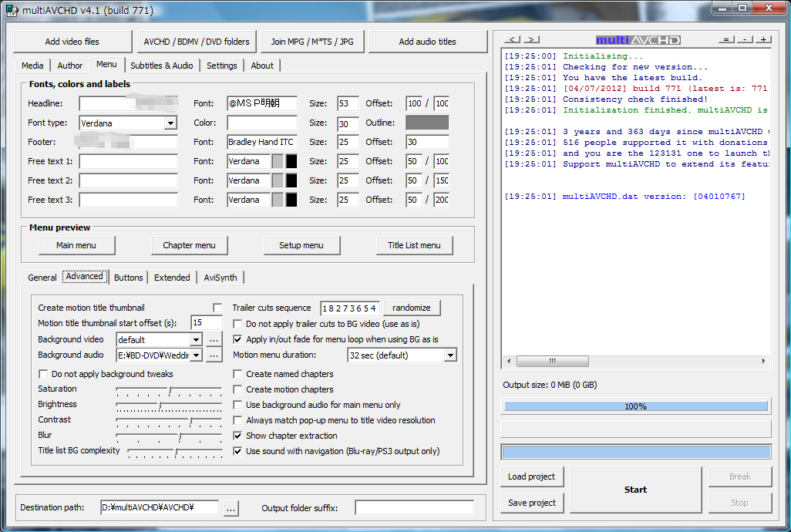Viewport: 791px width, 532px height.
Task: Click Join MPG / M*TS / JPG
Action: pos(312,42)
